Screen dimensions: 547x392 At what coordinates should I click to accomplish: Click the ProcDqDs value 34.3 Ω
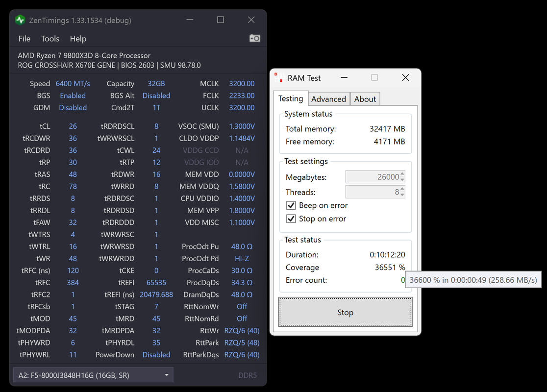point(242,283)
